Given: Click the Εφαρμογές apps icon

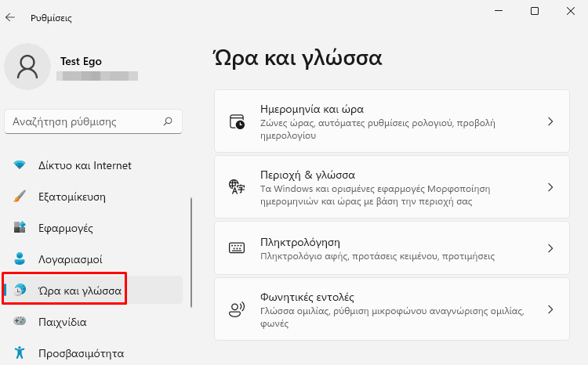Looking at the screenshot, I should tap(20, 227).
